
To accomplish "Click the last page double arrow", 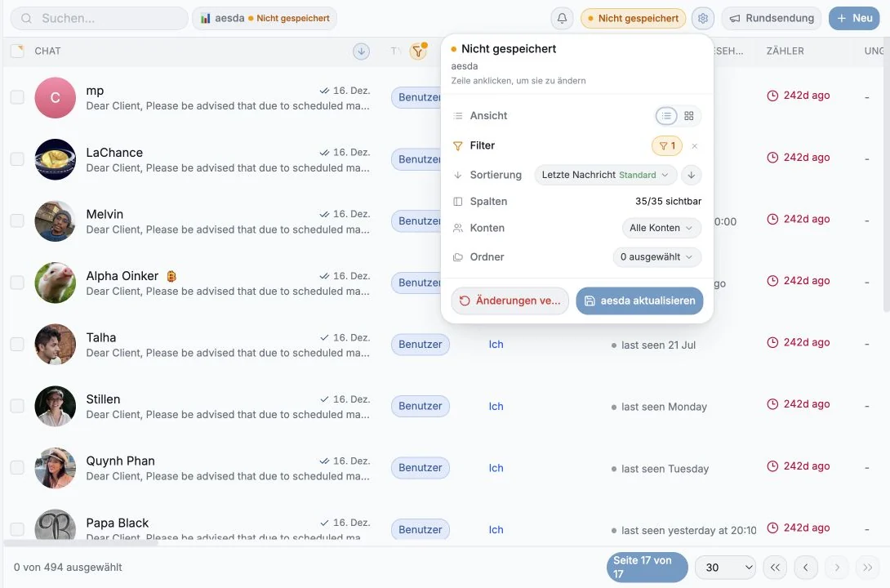I will point(867,567).
